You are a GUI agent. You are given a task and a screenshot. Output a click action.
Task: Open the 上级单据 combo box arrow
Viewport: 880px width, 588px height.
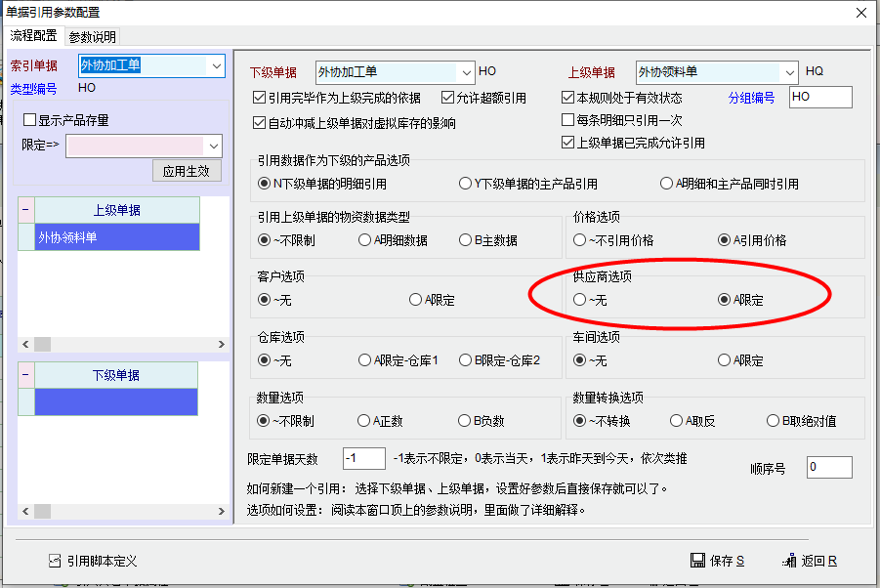pos(788,72)
